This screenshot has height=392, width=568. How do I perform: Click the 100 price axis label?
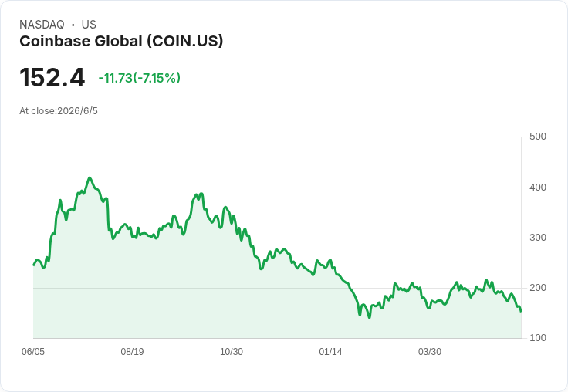pos(538,338)
